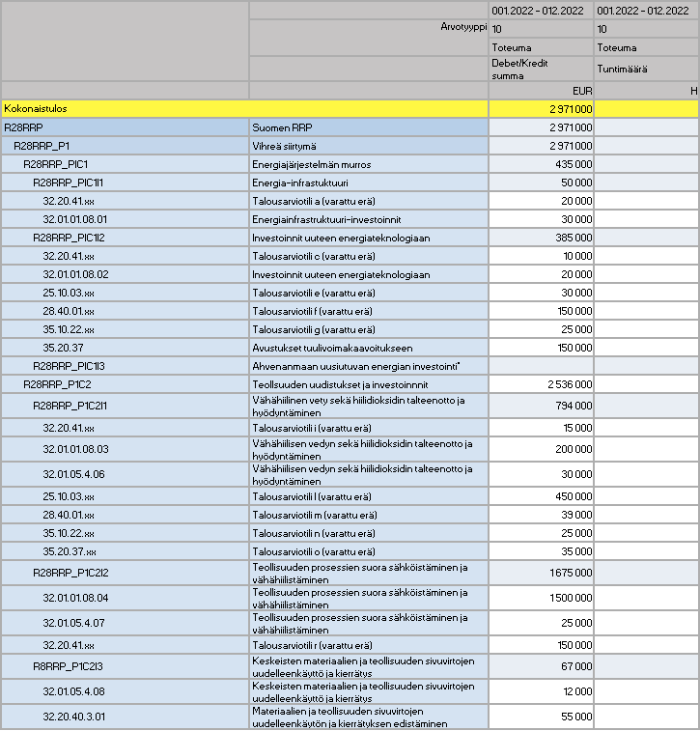Click the Debet/Kredit summa column header
The width and height of the screenshot is (700, 731).
542,70
